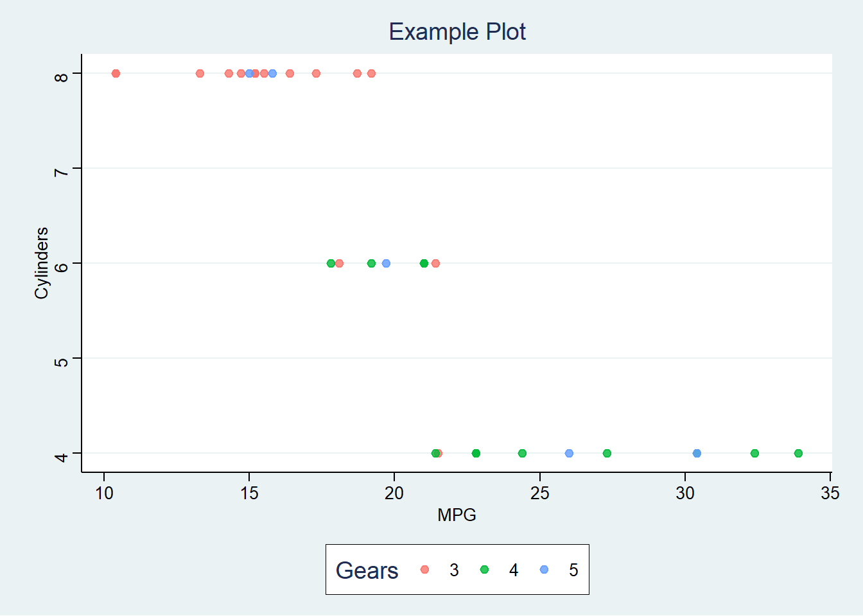Image resolution: width=863 pixels, height=616 pixels.
Task: Click the blue legend marker for 5 gears
Action: (x=544, y=570)
